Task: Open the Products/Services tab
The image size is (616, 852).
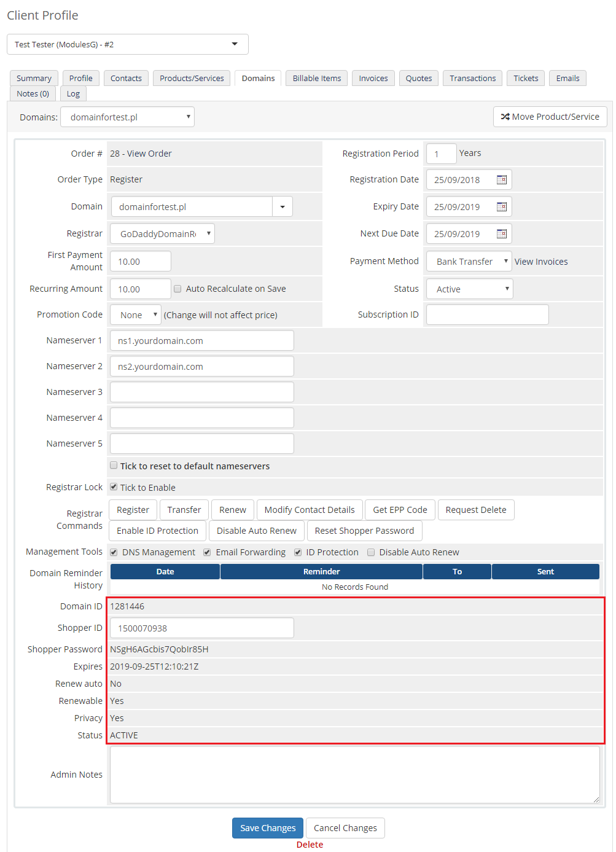Action: [192, 78]
